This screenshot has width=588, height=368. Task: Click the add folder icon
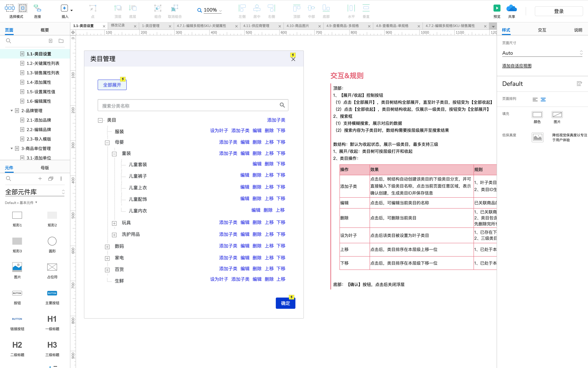tap(61, 41)
